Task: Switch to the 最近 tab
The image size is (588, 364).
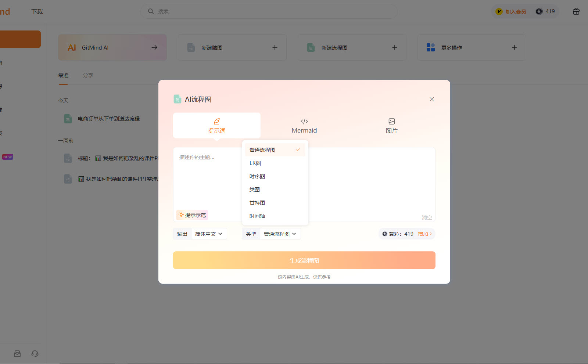Action: [63, 75]
